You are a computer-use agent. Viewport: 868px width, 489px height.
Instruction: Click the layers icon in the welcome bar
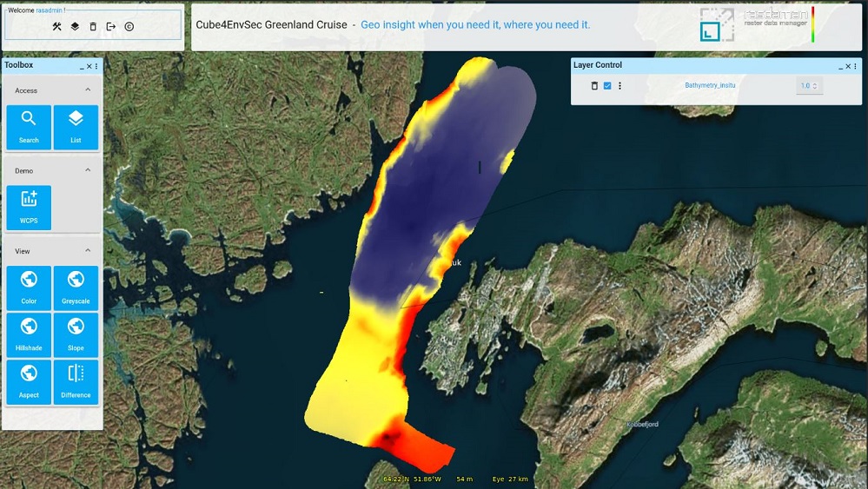click(x=75, y=27)
